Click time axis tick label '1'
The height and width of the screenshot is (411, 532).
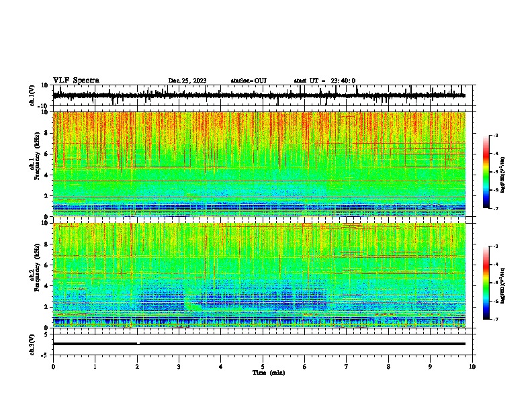[95, 367]
